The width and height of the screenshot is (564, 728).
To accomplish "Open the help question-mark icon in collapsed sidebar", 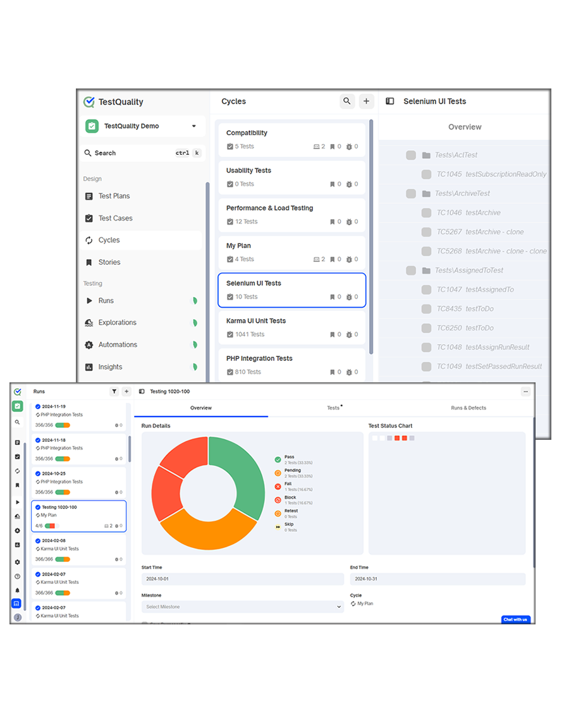I will tap(17, 576).
